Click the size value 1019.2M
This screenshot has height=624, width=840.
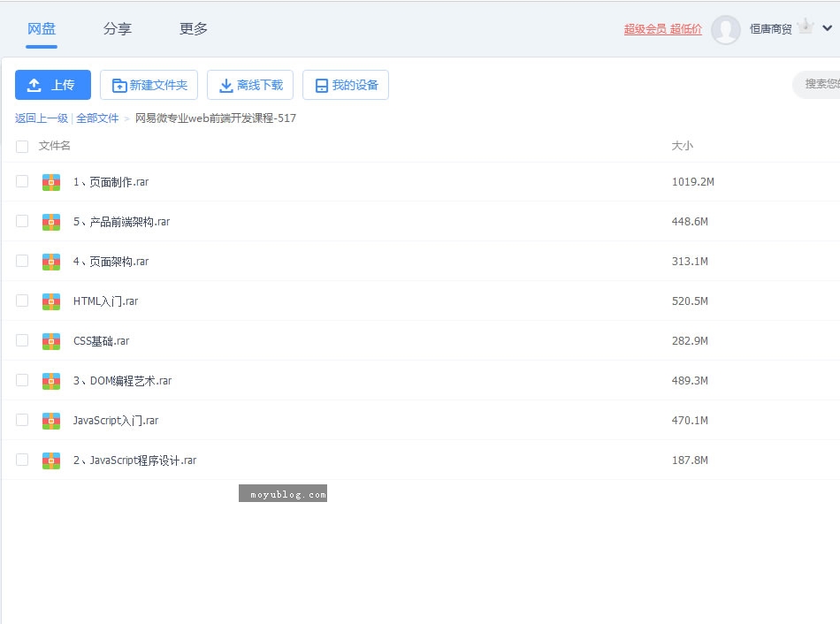click(x=692, y=181)
